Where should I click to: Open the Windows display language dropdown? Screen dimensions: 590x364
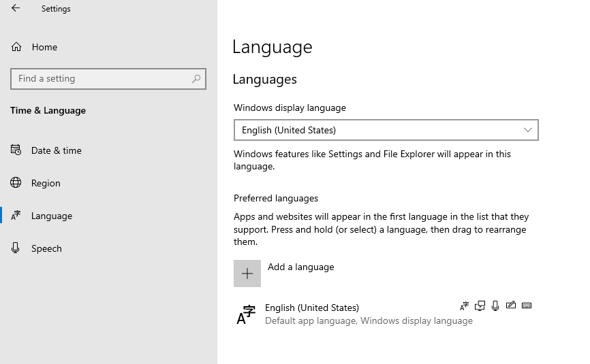(386, 130)
